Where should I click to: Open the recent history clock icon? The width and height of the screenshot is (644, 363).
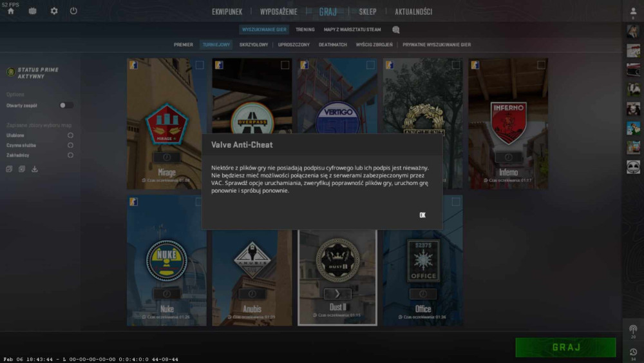click(x=633, y=352)
